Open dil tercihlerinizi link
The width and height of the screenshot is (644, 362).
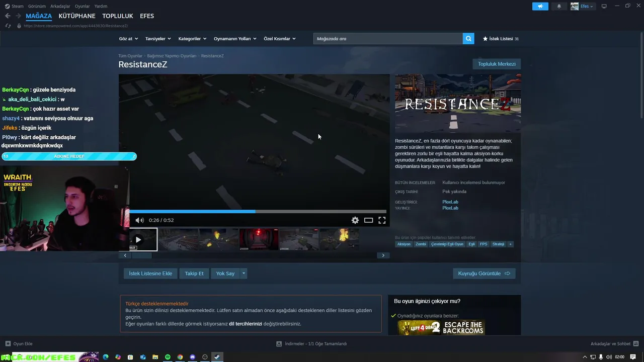click(x=246, y=324)
